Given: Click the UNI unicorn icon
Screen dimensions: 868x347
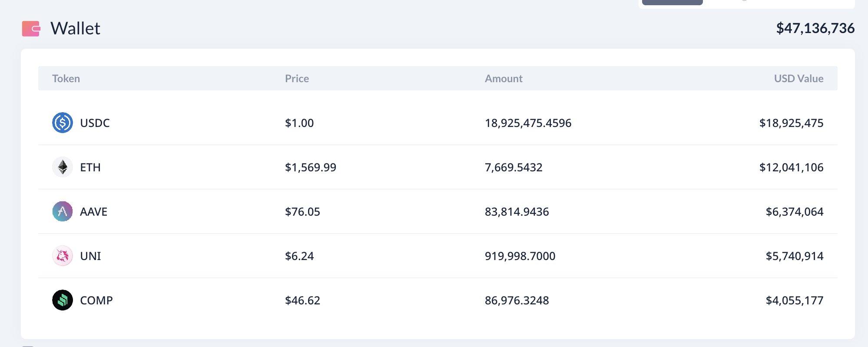Looking at the screenshot, I should tap(63, 256).
